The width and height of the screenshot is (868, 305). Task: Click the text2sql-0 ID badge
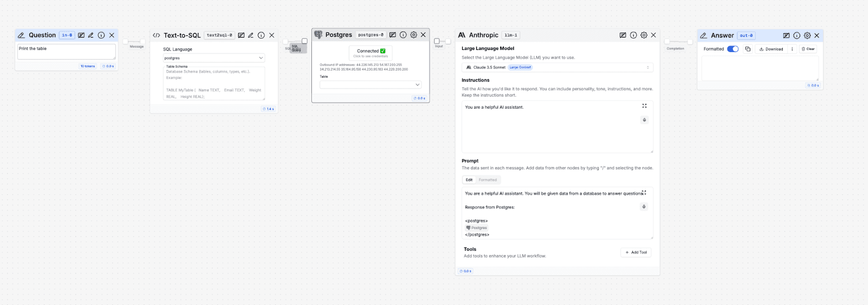(220, 35)
